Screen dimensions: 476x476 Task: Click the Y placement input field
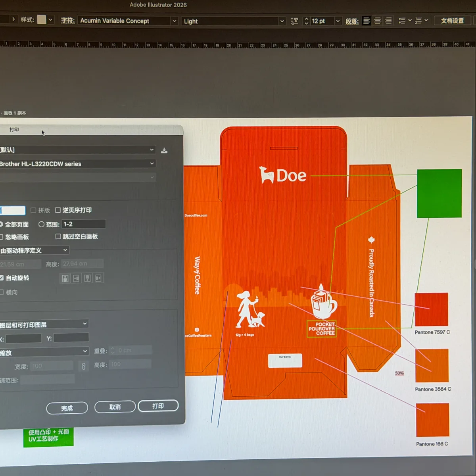click(71, 338)
